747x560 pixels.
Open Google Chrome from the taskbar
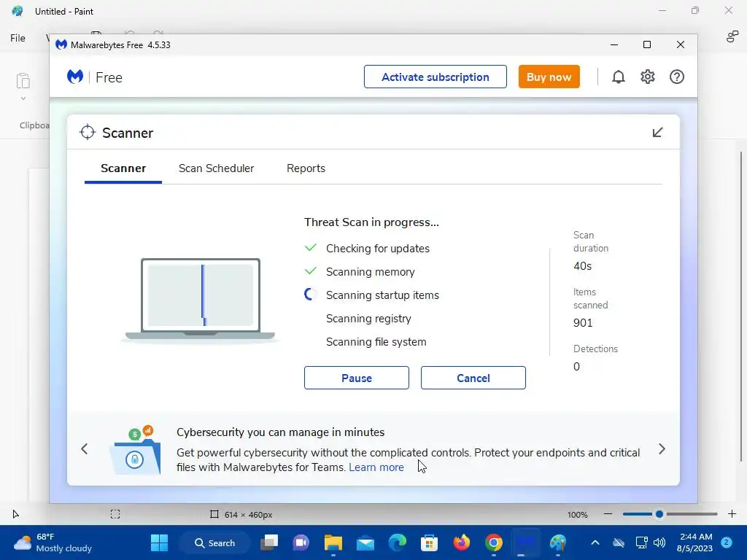494,542
